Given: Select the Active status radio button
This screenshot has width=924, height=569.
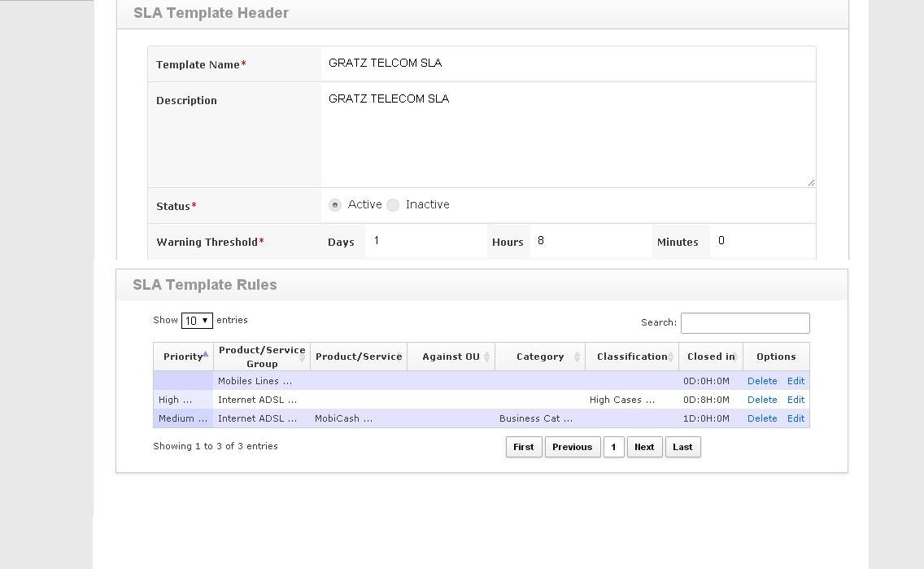Looking at the screenshot, I should pos(335,205).
